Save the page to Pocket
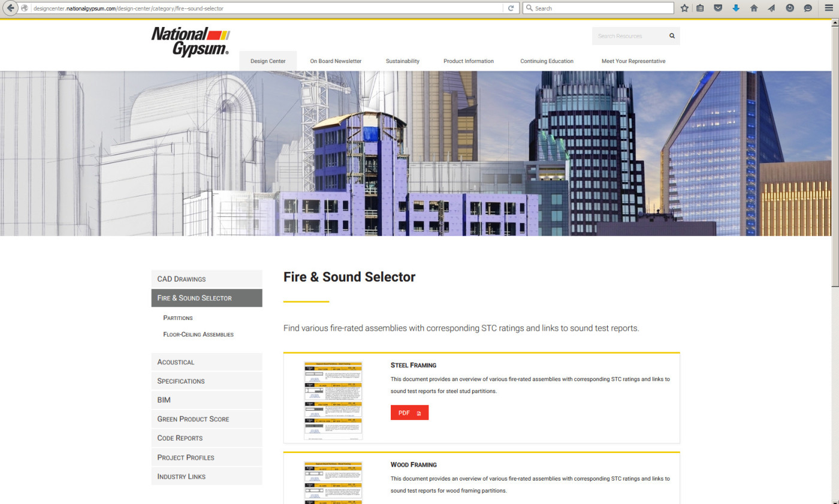 click(x=718, y=8)
